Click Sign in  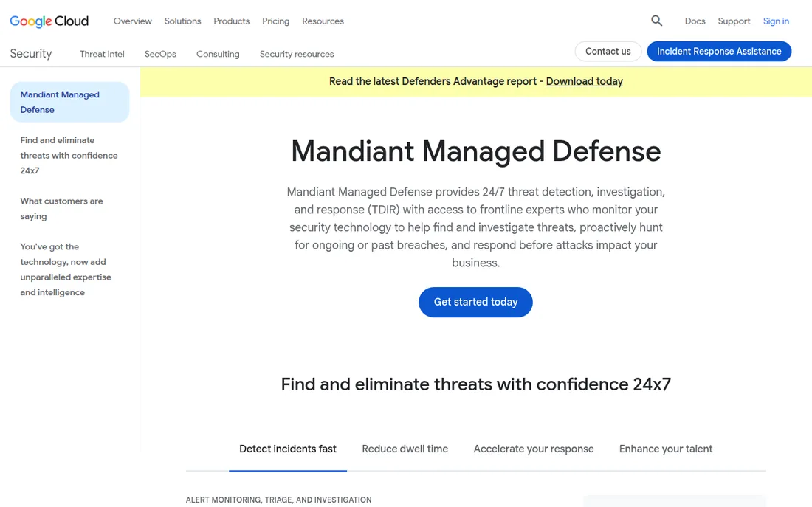click(776, 21)
